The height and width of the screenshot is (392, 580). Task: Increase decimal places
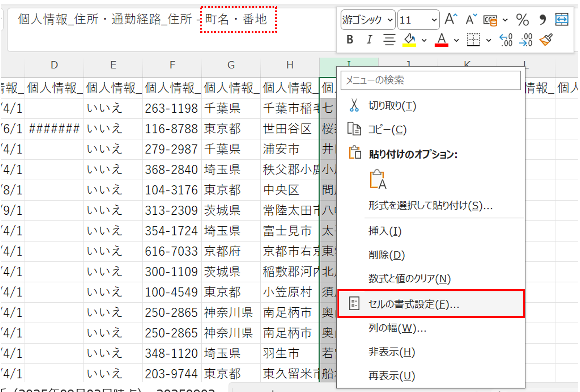(506, 40)
